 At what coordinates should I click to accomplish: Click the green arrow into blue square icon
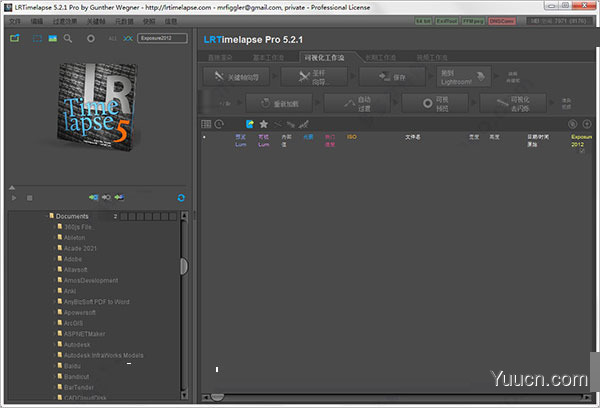click(93, 197)
